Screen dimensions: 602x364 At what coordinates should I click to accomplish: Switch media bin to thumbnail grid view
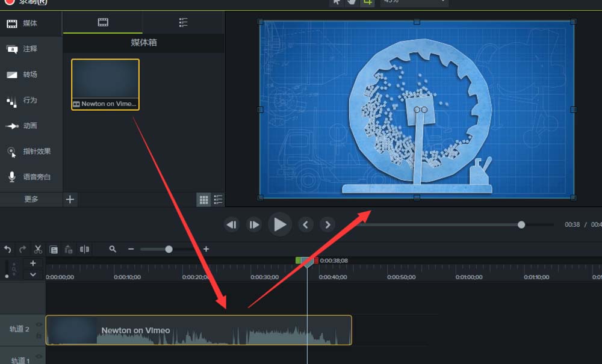[x=203, y=199]
